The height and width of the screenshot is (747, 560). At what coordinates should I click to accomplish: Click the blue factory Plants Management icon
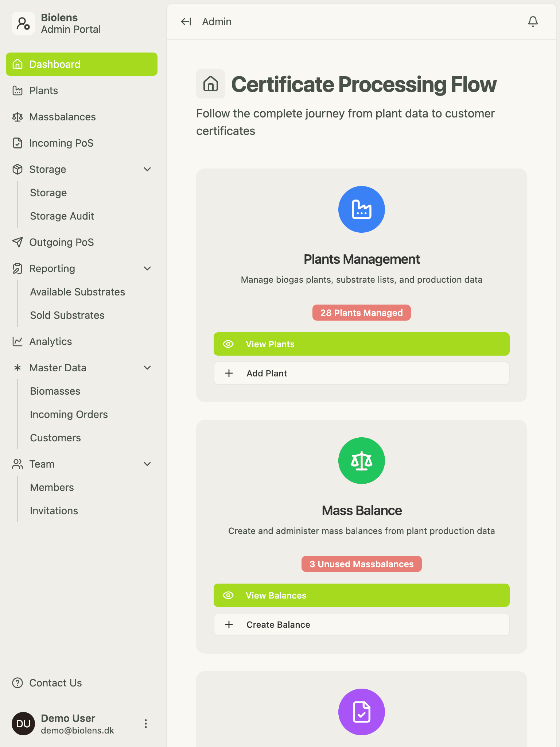361,209
